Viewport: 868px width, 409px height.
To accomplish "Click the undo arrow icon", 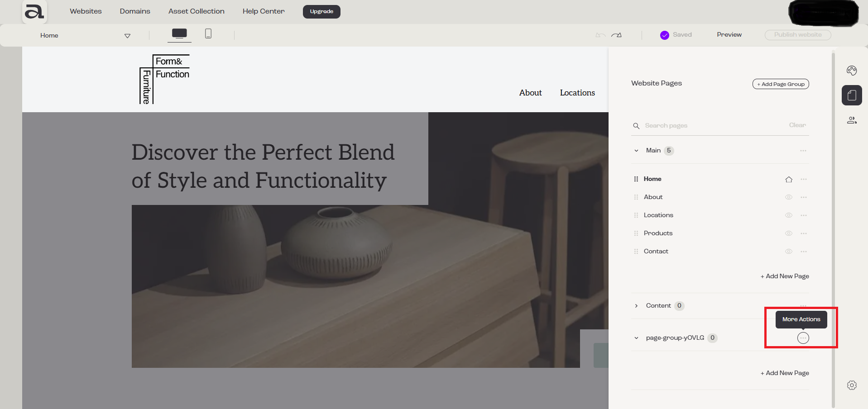I will click(x=600, y=35).
